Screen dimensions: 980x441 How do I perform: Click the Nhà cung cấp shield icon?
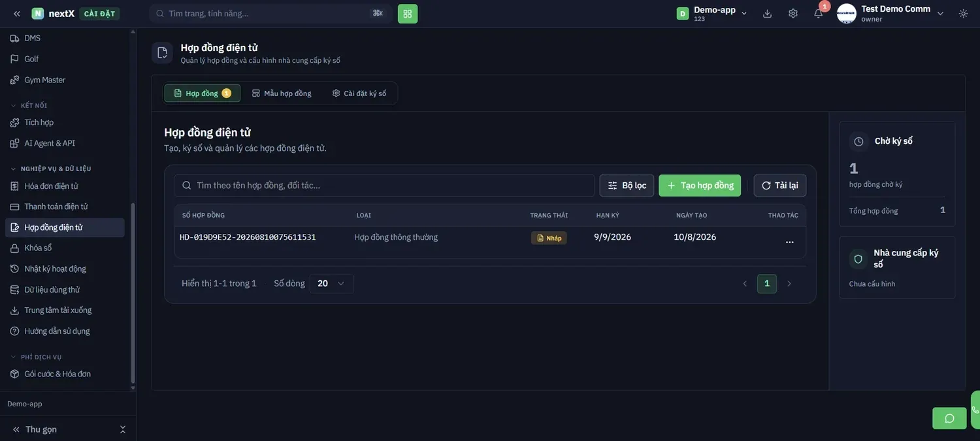tap(858, 259)
